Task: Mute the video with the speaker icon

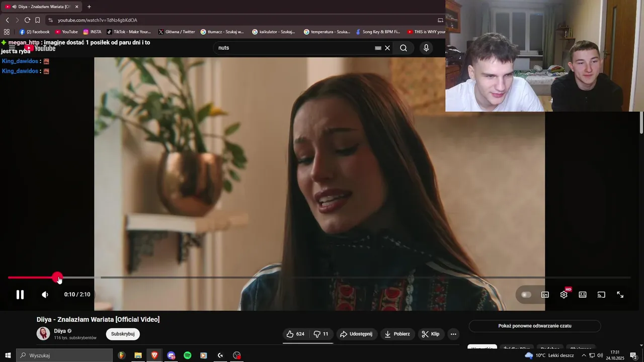Action: tap(45, 295)
